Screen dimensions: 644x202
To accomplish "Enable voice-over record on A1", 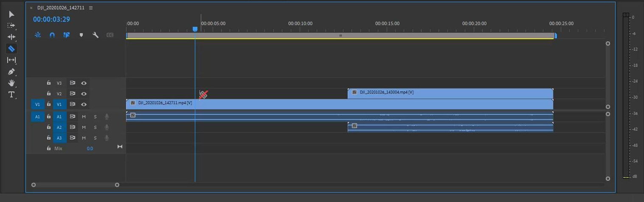I will (107, 117).
